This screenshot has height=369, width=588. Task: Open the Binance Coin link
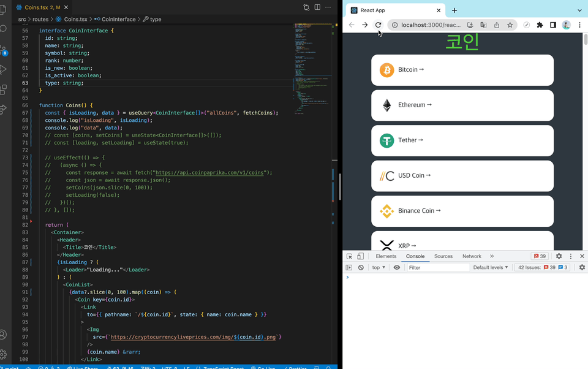click(462, 211)
